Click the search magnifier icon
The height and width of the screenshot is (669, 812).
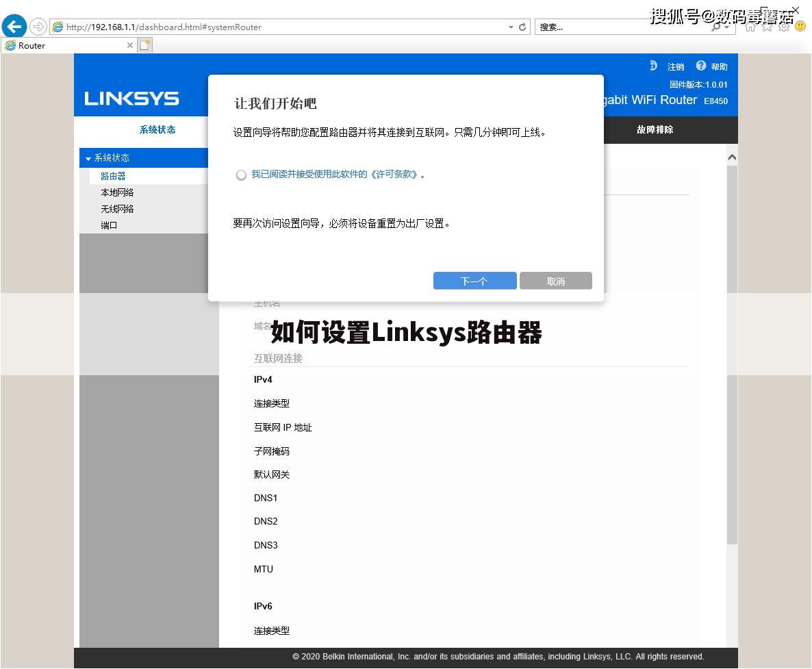coord(716,27)
